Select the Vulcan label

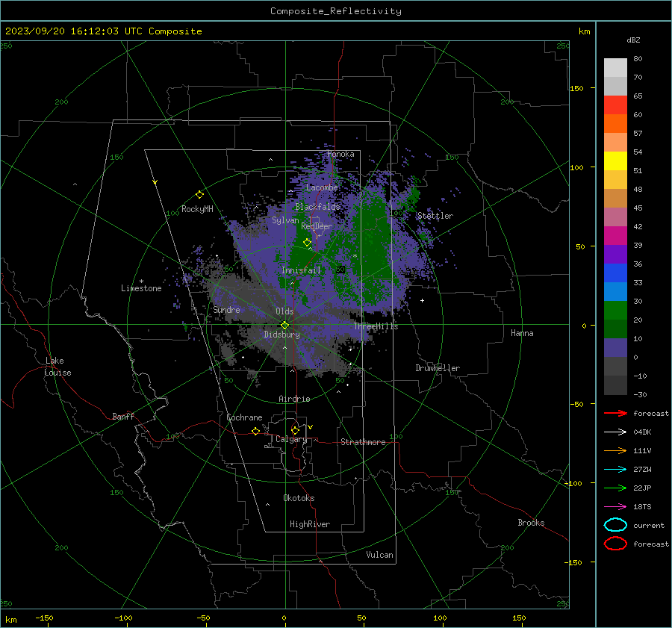[379, 555]
